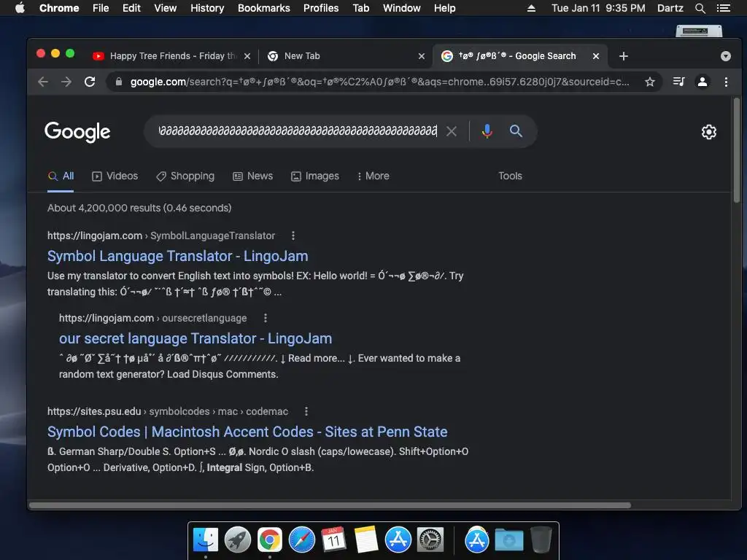
Task: Submit search using the magnifier icon
Action: (x=516, y=131)
